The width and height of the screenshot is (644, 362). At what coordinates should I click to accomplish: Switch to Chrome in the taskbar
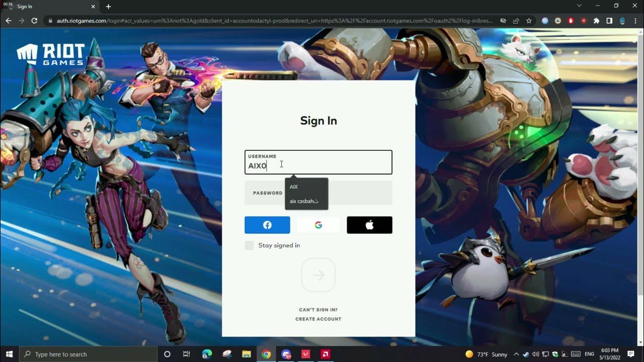click(x=266, y=354)
